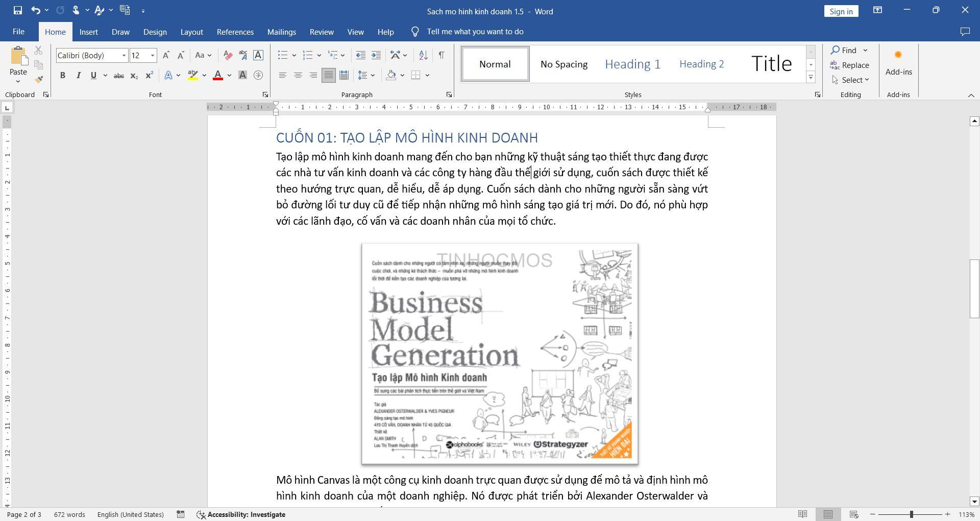Viewport: 980px width, 521px height.
Task: Apply superscript formatting
Action: pyautogui.click(x=149, y=76)
